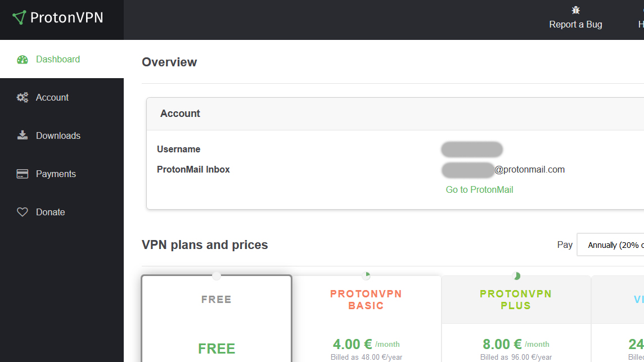Screen dimensions: 644x362
Task: Click the Free plan circle indicator
Action: point(217,275)
